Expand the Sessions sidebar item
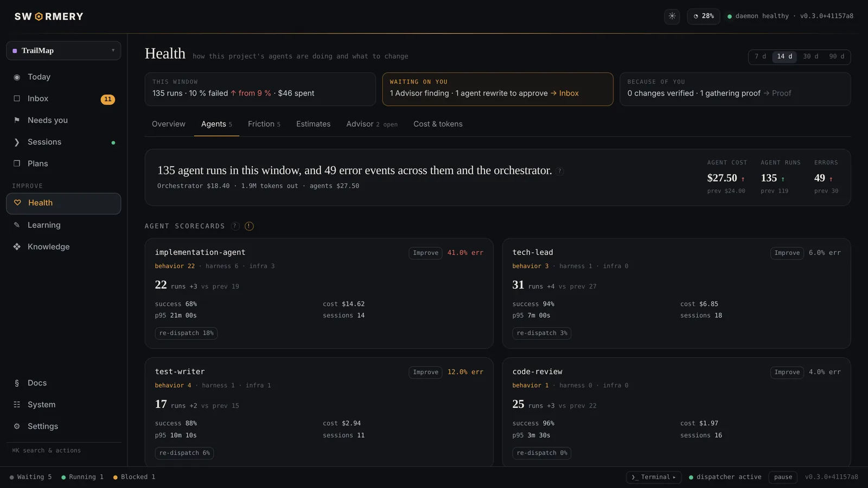Viewport: 868px width, 488px height. (63, 142)
